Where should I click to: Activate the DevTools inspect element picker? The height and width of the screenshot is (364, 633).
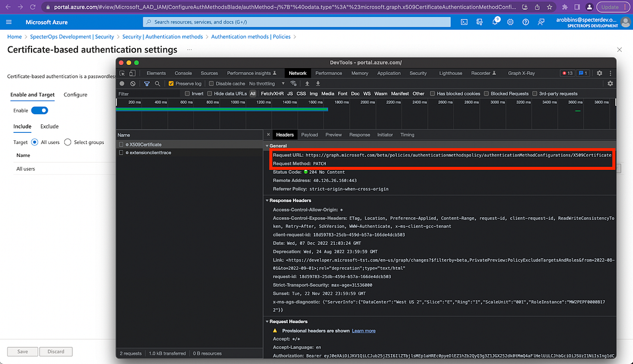(122, 73)
